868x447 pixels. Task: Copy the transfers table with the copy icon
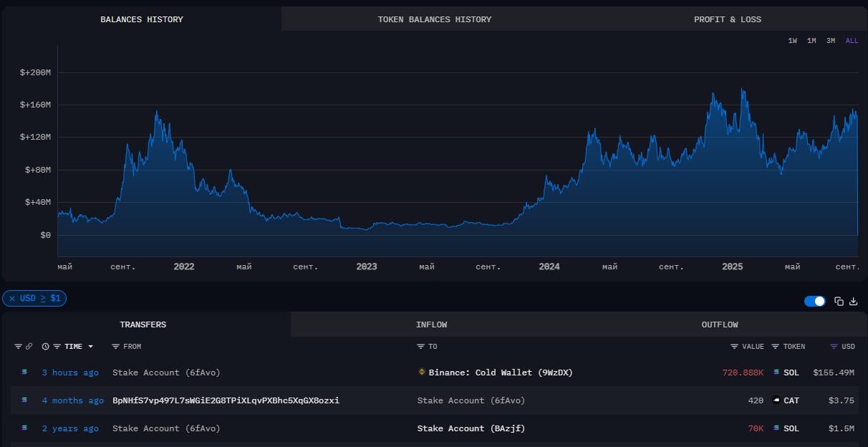(x=839, y=302)
